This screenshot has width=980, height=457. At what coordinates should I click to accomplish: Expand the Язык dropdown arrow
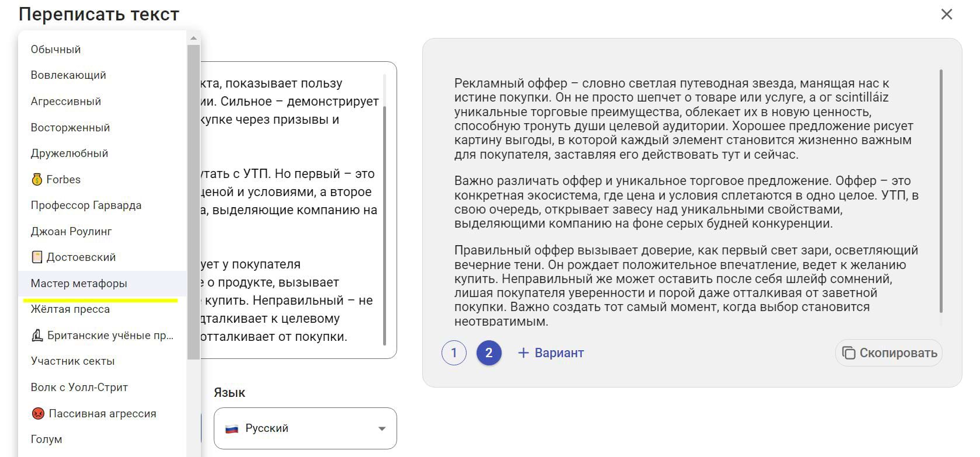[382, 428]
